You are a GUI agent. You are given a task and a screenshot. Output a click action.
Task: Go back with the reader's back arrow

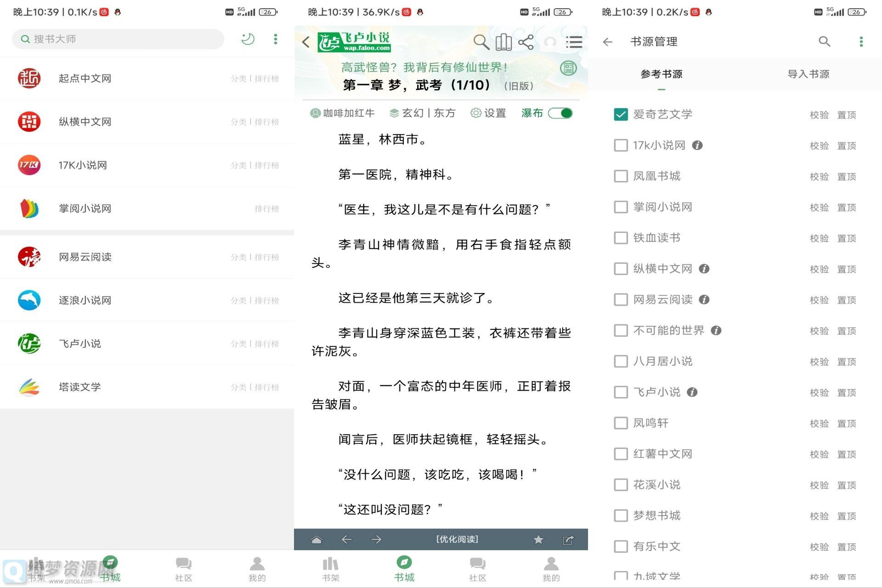(306, 42)
